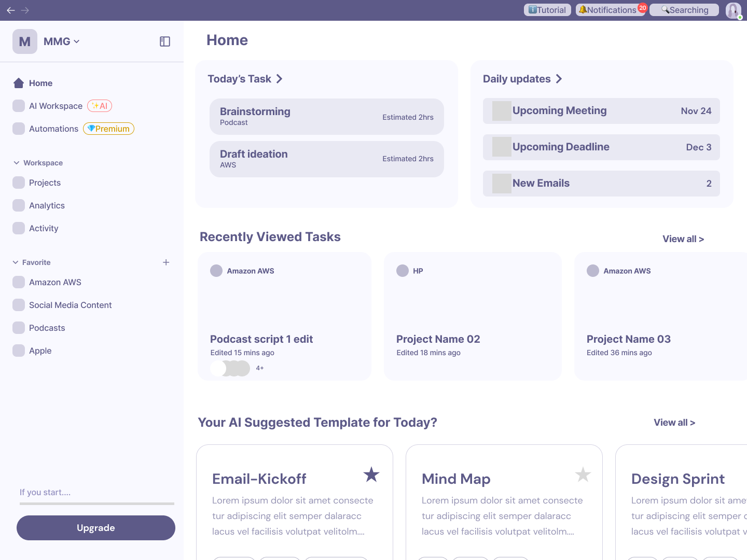Open the user profile avatar
Image resolution: width=747 pixels, height=560 pixels.
point(733,10)
